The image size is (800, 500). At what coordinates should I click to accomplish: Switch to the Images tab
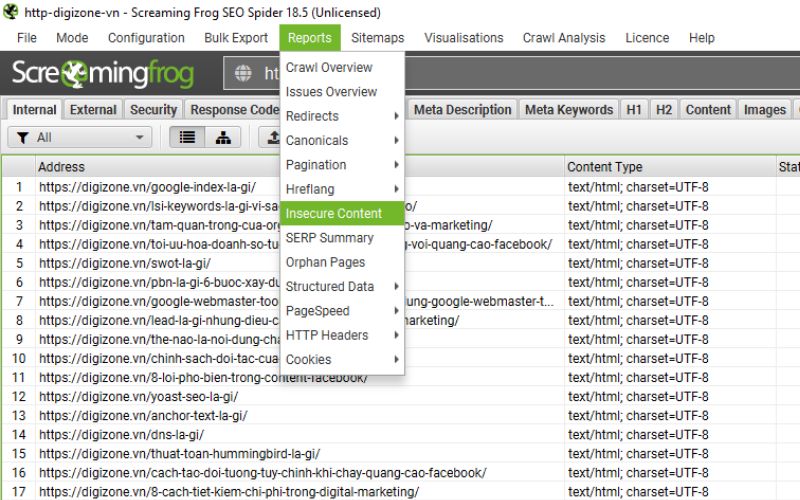tap(764, 110)
